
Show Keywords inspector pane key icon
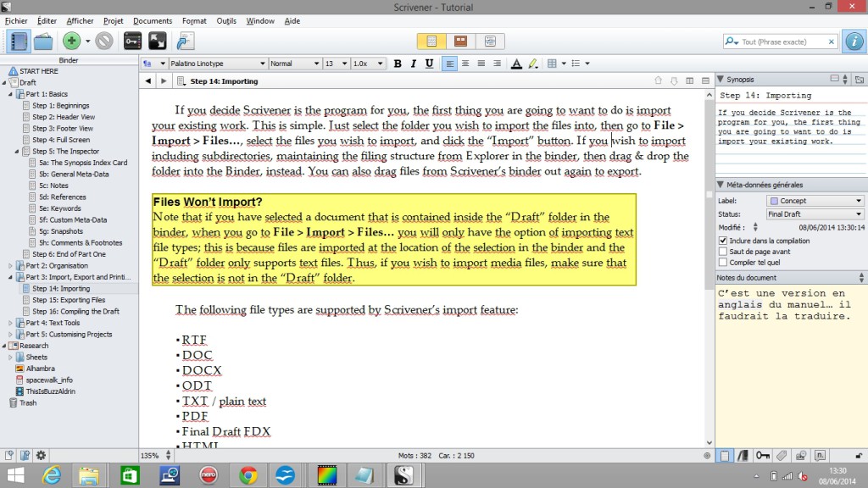[x=763, y=455]
